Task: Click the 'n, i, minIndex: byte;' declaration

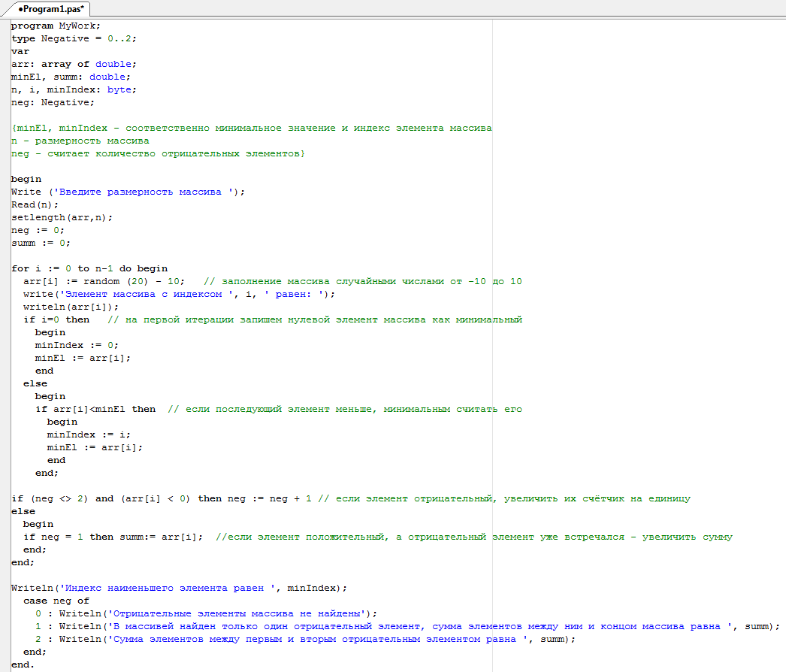Action: 74,89
